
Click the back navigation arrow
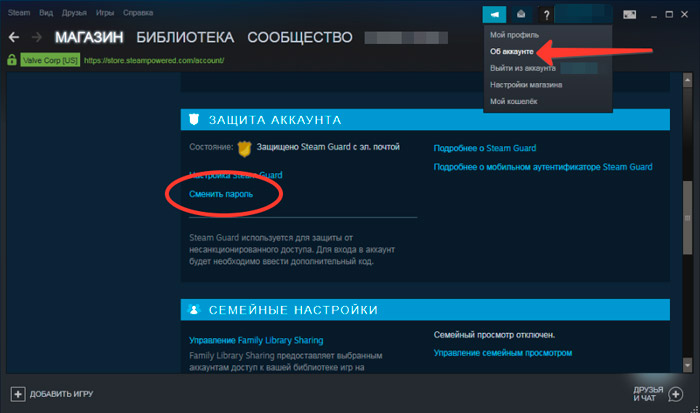14,37
